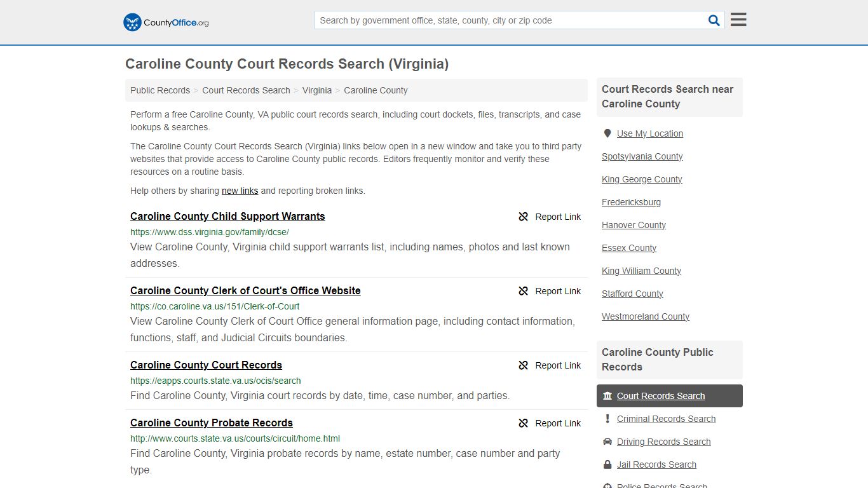The width and height of the screenshot is (868, 488).
Task: Open Fredericksburg link
Action: click(631, 202)
